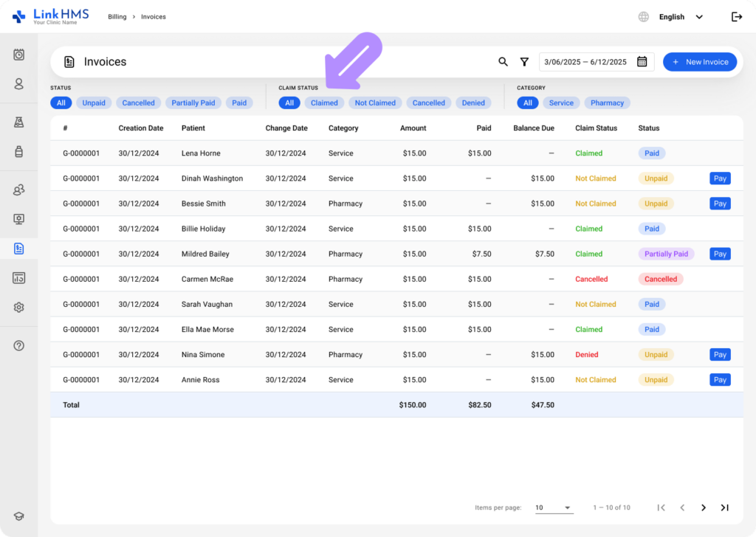Image resolution: width=756 pixels, height=537 pixels.
Task: Click Pay for Bessie Smith
Action: pos(720,204)
